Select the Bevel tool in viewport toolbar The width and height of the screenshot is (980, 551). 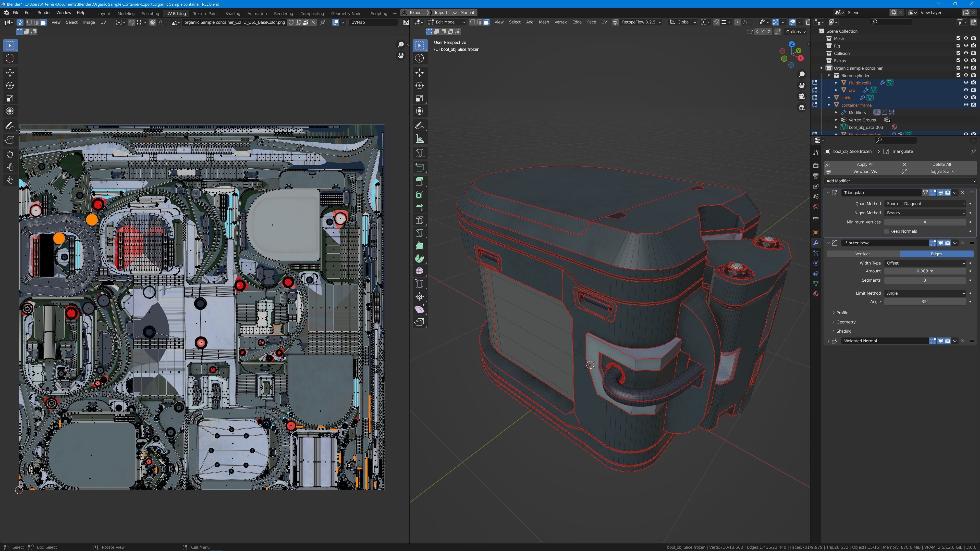pos(420,208)
